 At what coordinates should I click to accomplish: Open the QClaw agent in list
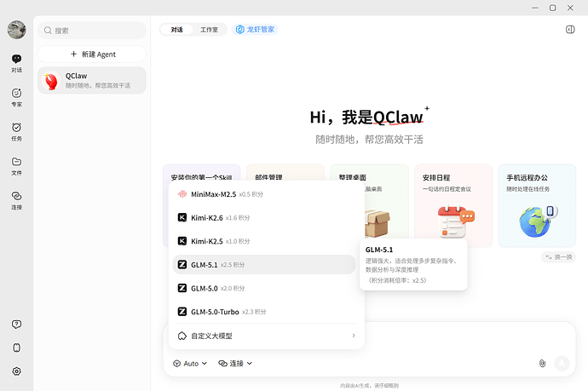[92, 80]
